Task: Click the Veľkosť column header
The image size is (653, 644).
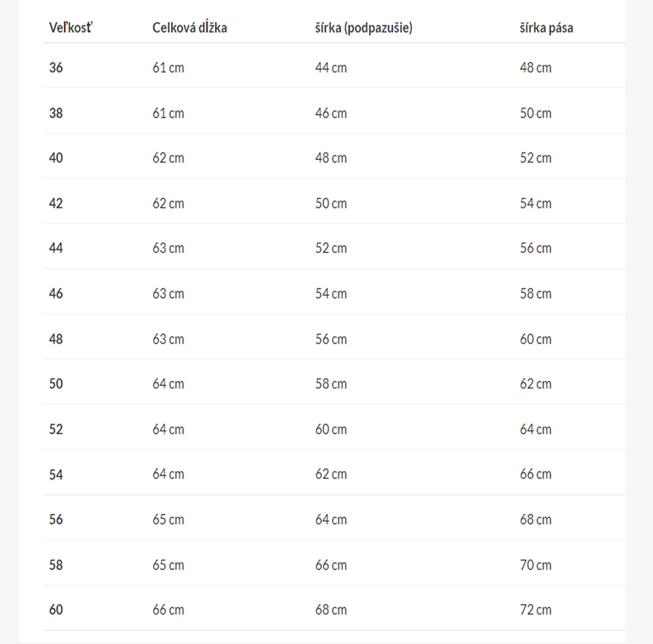Action: tap(71, 28)
